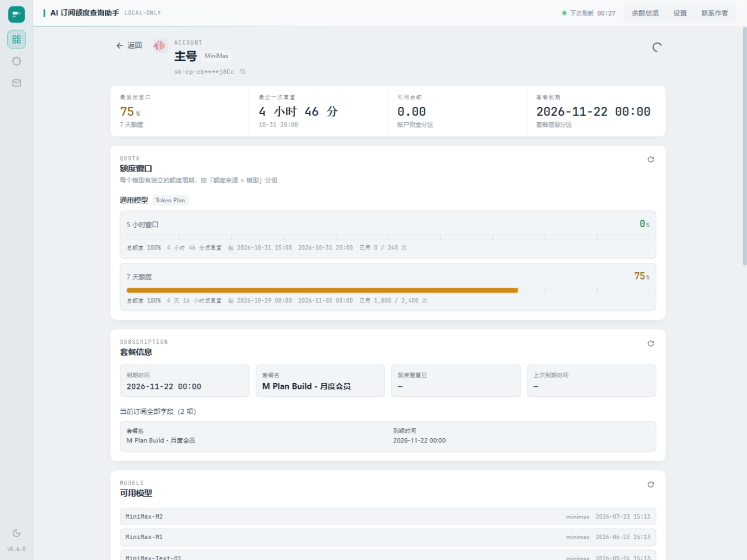Click the 套餐名 M Plan Build field
Image resolution: width=747 pixels, height=560 pixels.
click(x=320, y=381)
